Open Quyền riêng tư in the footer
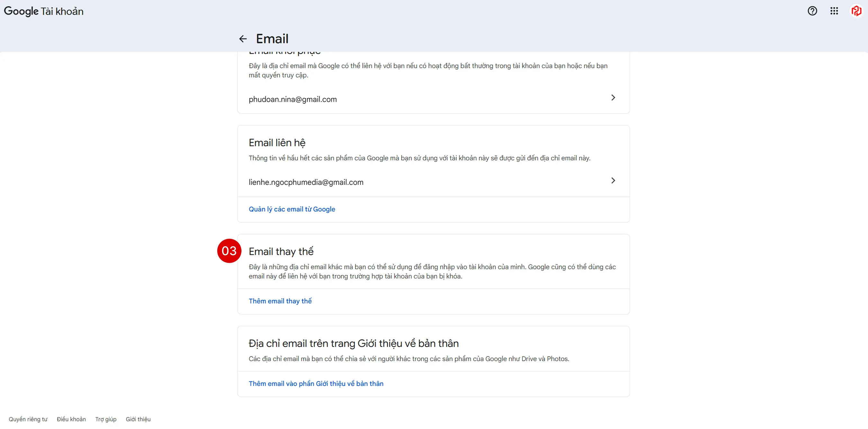 [x=28, y=419]
